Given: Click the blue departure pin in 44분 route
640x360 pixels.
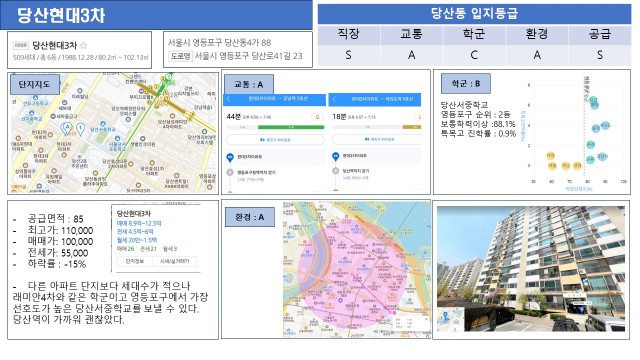Looking at the screenshot, I should click(x=230, y=157).
